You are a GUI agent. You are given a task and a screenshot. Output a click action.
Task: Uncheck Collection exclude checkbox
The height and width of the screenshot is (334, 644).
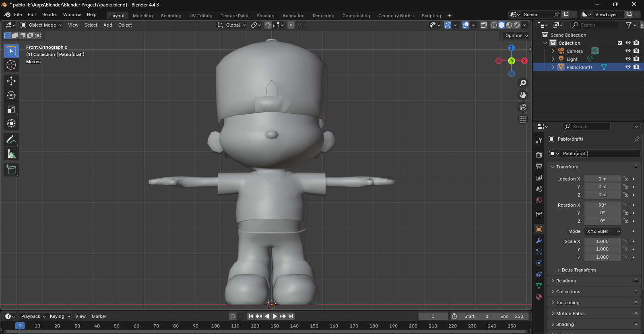click(620, 43)
